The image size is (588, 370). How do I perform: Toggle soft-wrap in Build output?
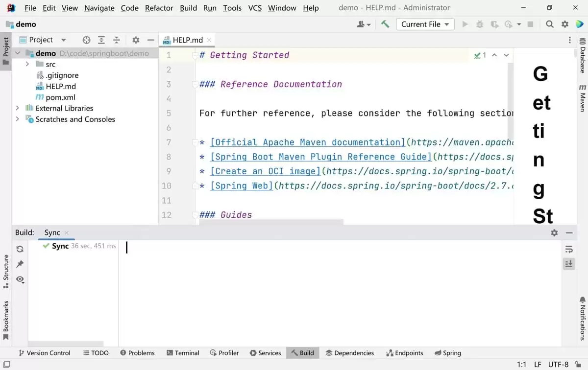pos(568,249)
